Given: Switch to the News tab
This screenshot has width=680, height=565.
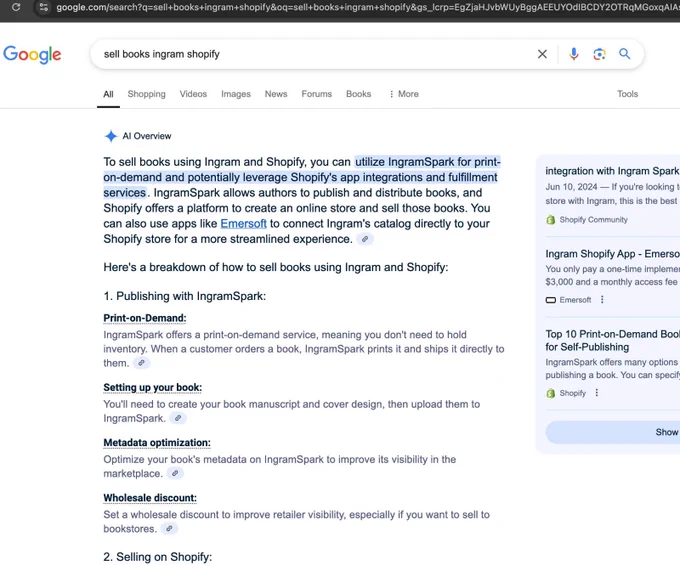Looking at the screenshot, I should coord(276,94).
